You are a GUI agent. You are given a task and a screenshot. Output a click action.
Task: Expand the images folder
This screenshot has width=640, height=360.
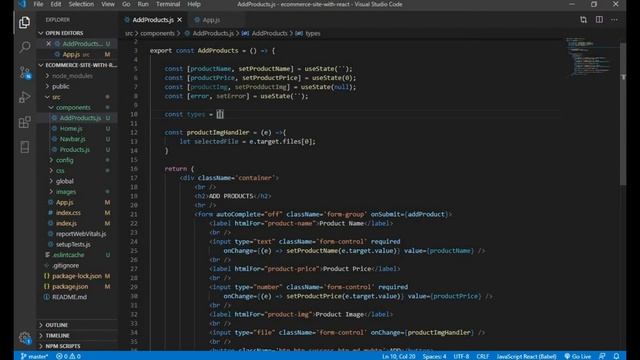coord(66,192)
